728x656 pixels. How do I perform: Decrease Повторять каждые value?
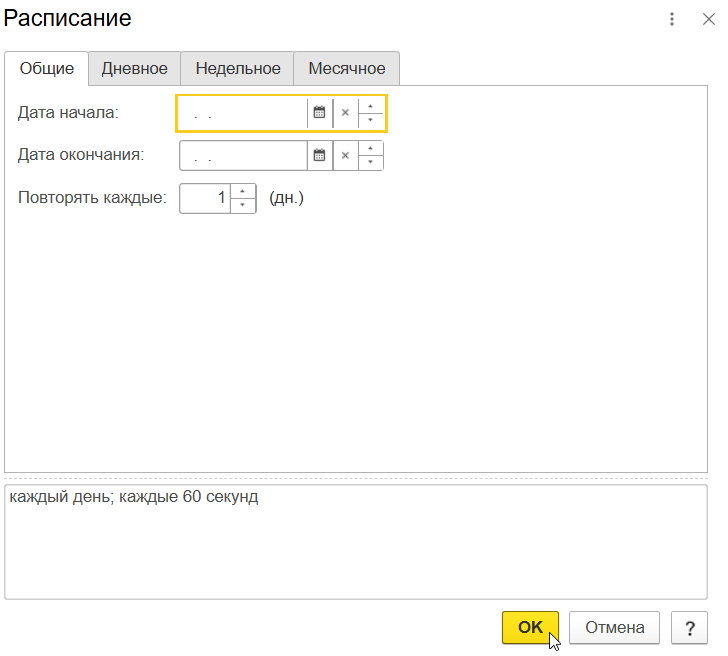click(x=242, y=205)
